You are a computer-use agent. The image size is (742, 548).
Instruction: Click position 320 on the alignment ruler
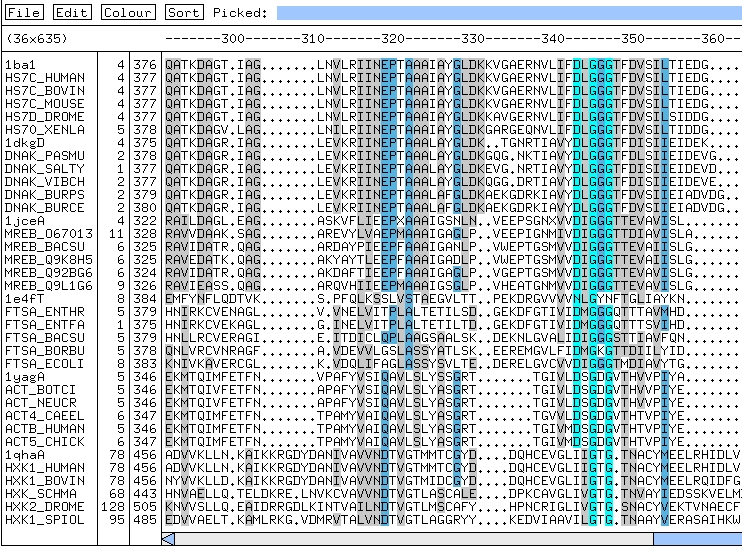tap(393, 38)
